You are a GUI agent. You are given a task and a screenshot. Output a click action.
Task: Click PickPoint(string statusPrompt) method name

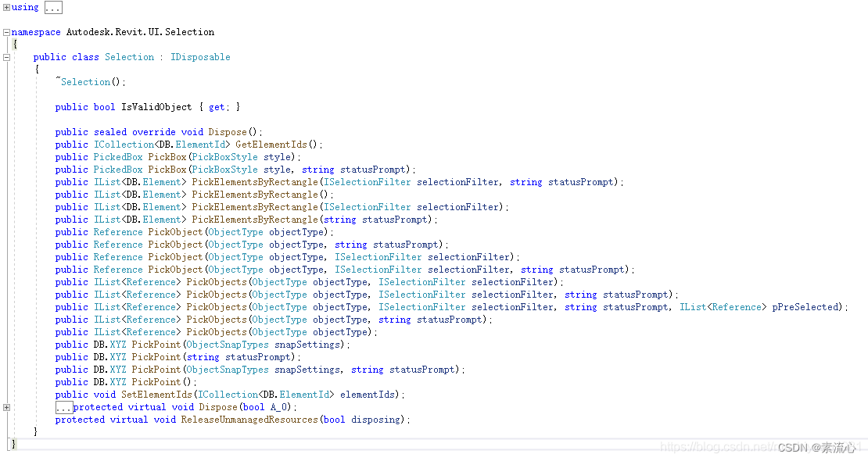156,357
